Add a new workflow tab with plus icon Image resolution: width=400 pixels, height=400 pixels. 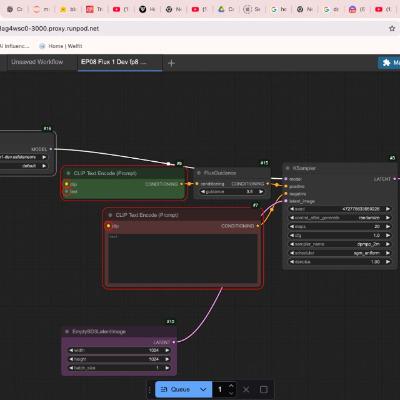point(171,63)
